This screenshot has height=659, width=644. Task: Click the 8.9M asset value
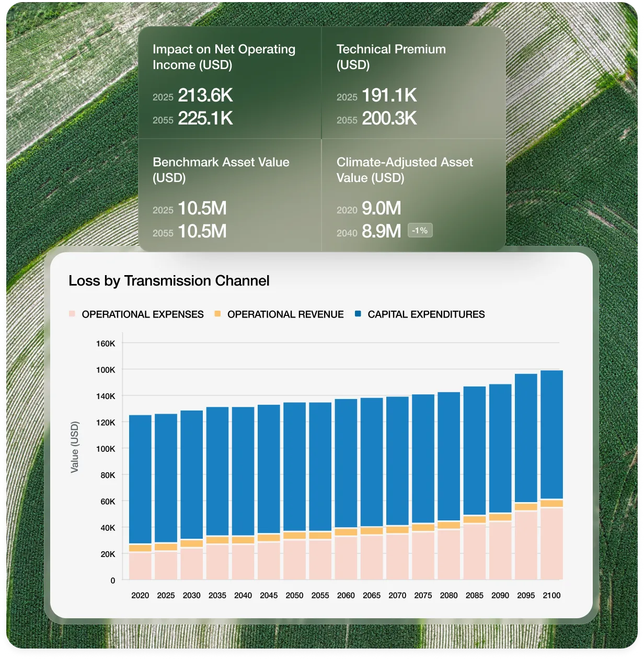[x=382, y=231]
